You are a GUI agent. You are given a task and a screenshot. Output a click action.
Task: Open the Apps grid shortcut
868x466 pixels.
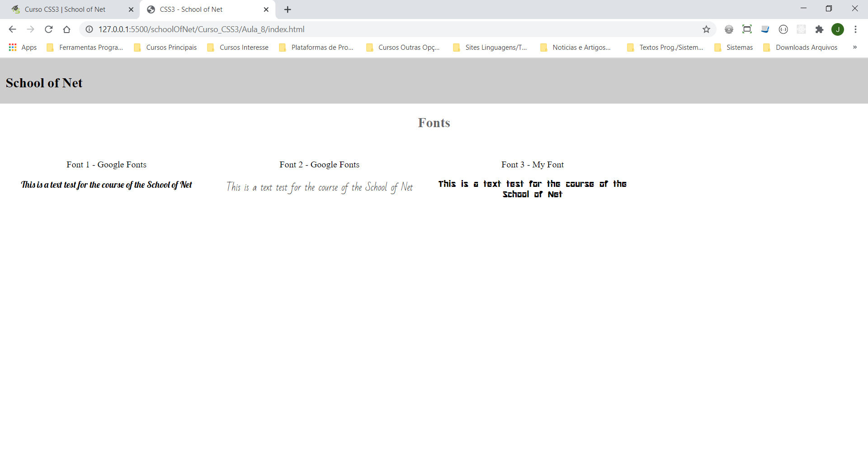point(23,48)
